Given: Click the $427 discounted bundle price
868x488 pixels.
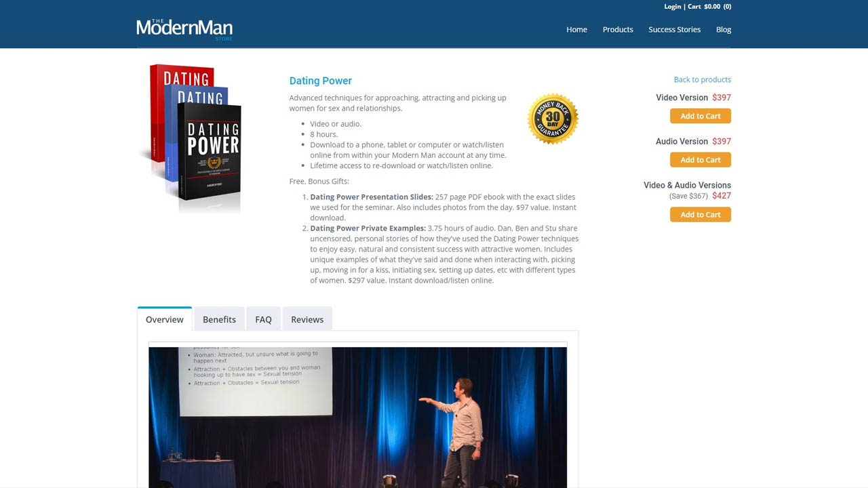Looking at the screenshot, I should [722, 195].
